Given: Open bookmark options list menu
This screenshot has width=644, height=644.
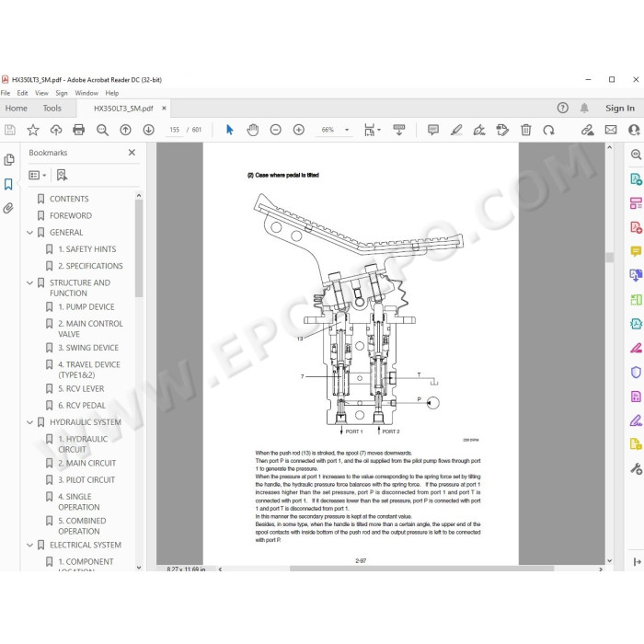Looking at the screenshot, I should click(x=38, y=176).
